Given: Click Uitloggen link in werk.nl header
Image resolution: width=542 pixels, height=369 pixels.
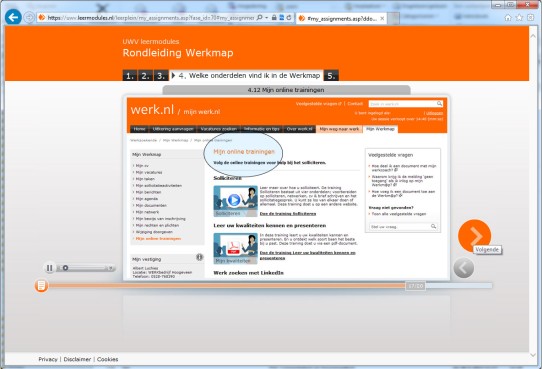Looking at the screenshot, I should [x=434, y=113].
